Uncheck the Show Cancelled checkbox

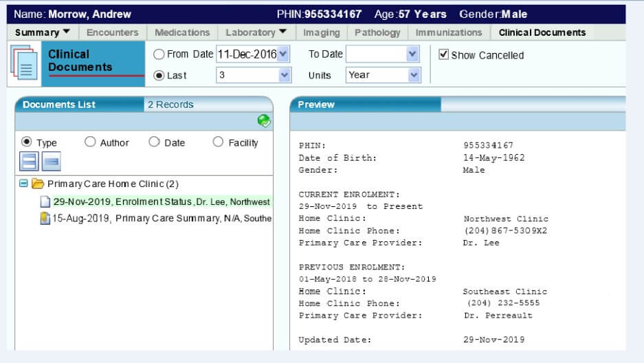(x=443, y=54)
